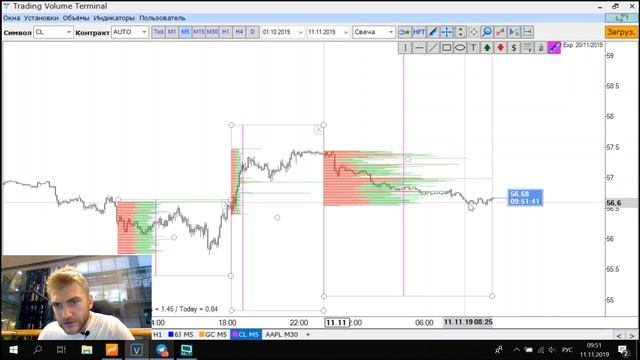Toggle the Tick timeframe
The height and width of the screenshot is (360, 640).
(x=159, y=32)
